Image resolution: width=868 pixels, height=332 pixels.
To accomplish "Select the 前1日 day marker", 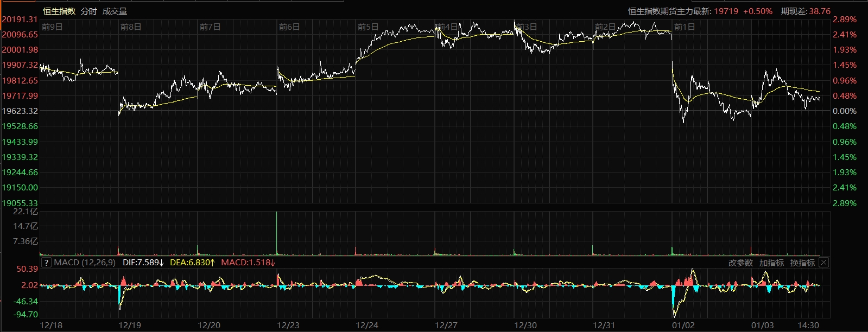I will (684, 27).
